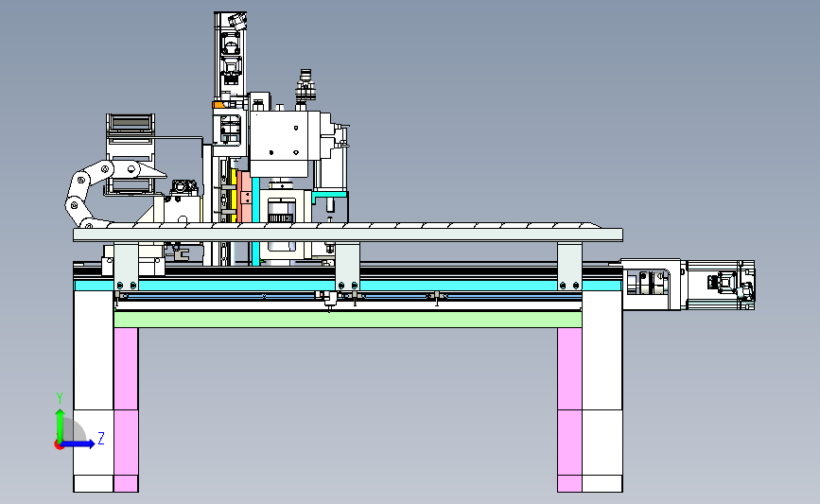Select the left pink leg panel
This screenshot has width=820, height=504.
[x=126, y=409]
